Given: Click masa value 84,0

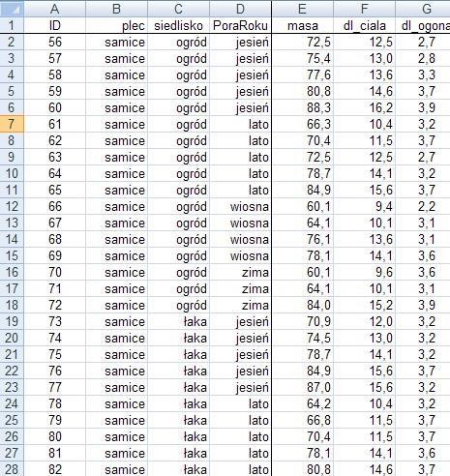Looking at the screenshot, I should point(302,305).
